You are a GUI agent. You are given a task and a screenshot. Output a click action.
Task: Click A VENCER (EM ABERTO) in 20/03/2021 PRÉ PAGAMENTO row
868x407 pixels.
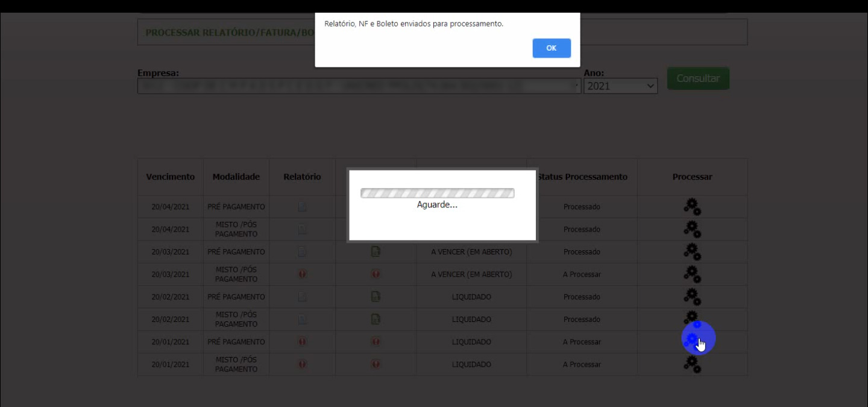471,251
